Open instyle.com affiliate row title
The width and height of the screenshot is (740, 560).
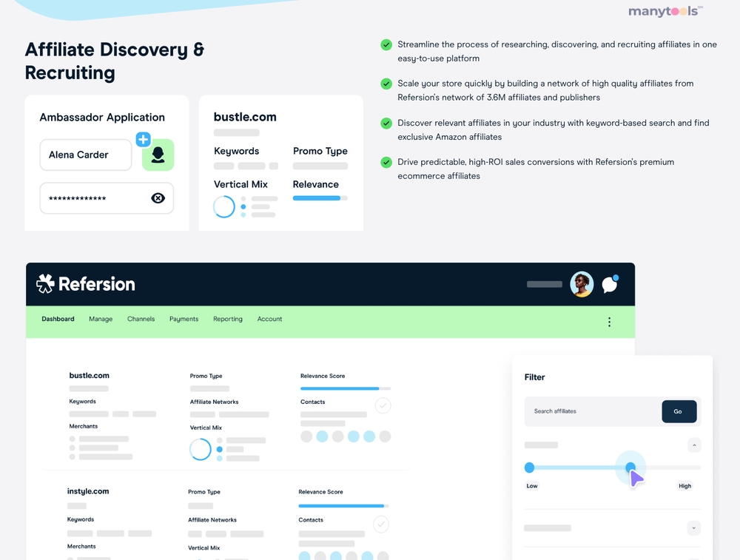coord(88,491)
